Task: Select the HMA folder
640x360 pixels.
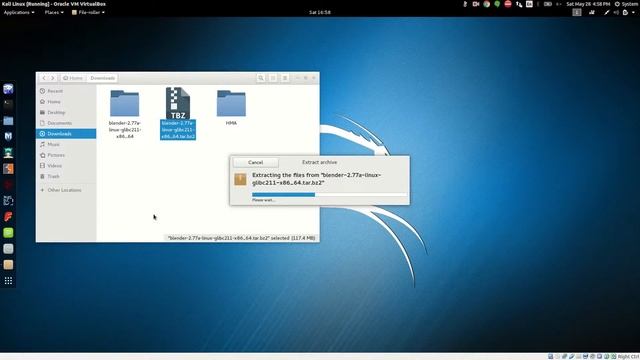Action: click(231, 108)
